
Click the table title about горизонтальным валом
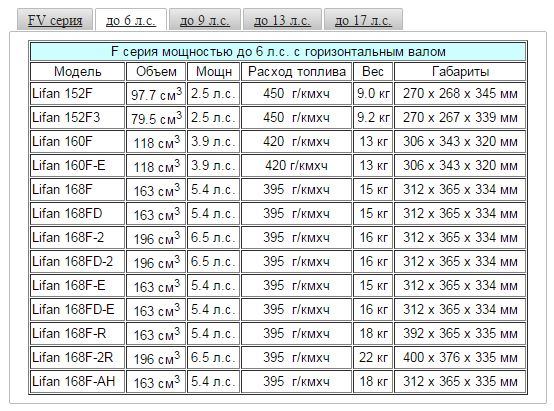tap(278, 52)
